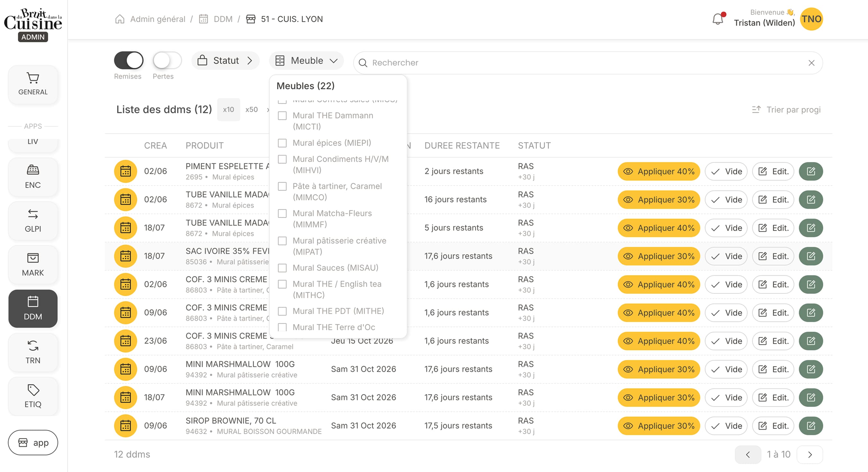
Task: Expand the Statut filter
Action: pyautogui.click(x=225, y=61)
